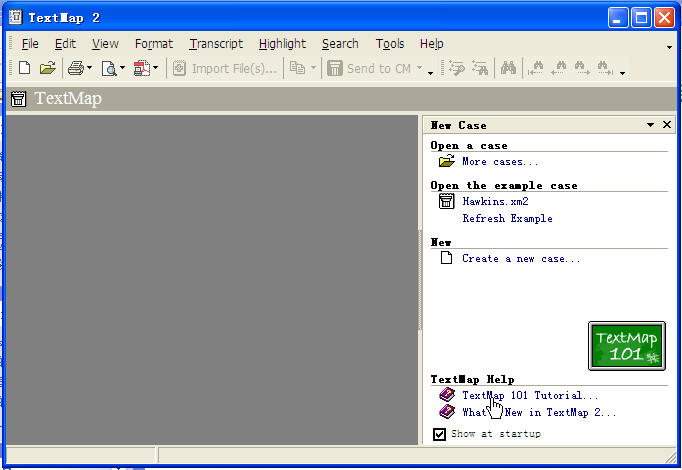This screenshot has width=682, height=470.
Task: Uncheck the Show at startup checkbox
Action: click(x=439, y=434)
